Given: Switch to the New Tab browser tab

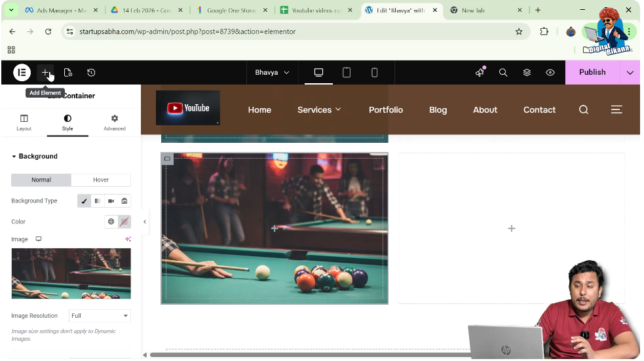Looking at the screenshot, I should (486, 10).
